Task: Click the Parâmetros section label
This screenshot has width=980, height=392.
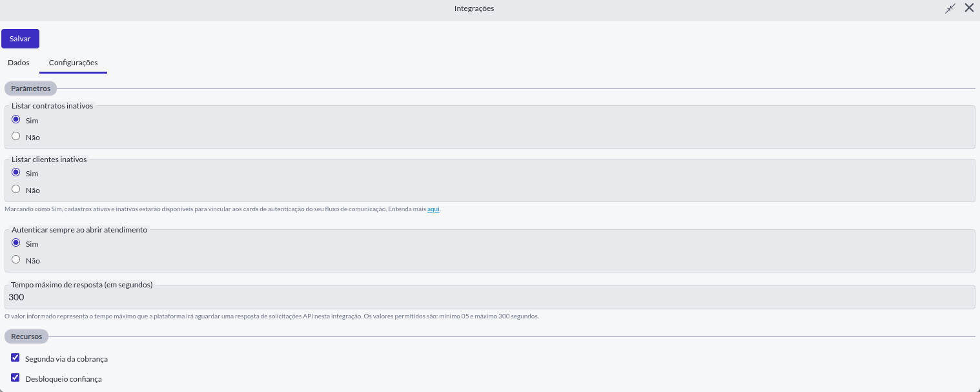Action: tap(30, 88)
